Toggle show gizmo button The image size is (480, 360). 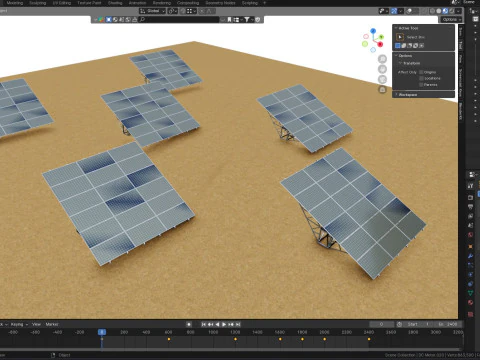394,11
